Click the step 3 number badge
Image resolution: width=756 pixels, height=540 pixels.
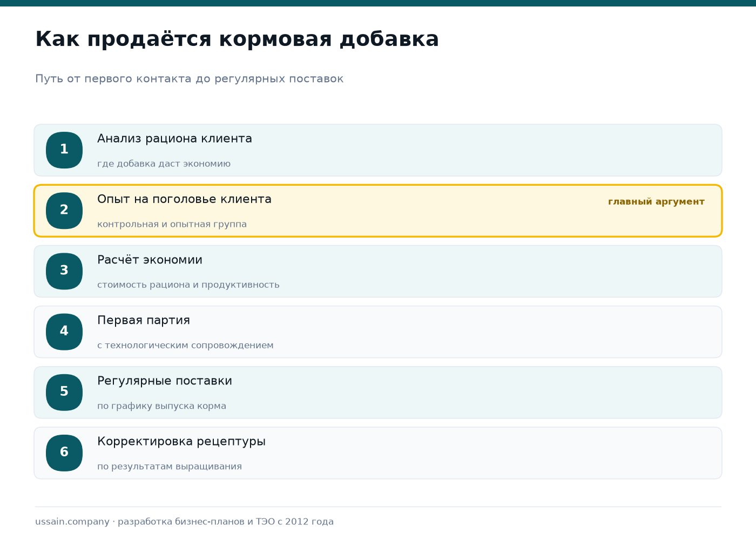[64, 271]
